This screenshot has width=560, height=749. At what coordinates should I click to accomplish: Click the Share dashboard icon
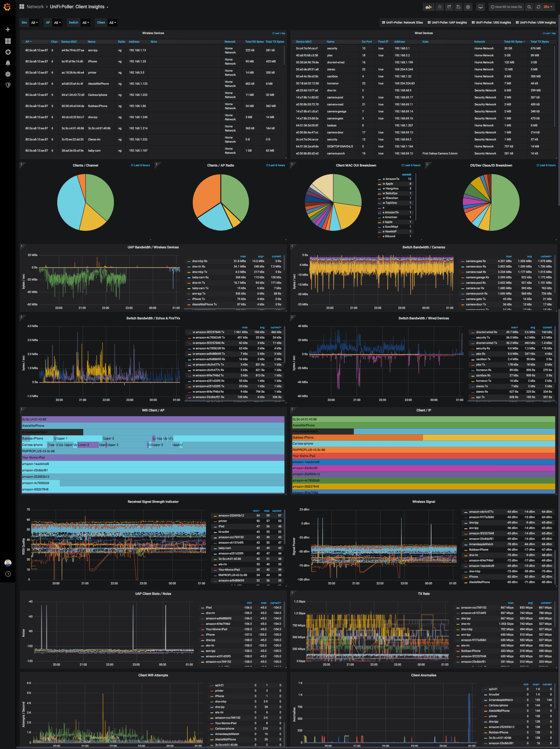(449, 7)
